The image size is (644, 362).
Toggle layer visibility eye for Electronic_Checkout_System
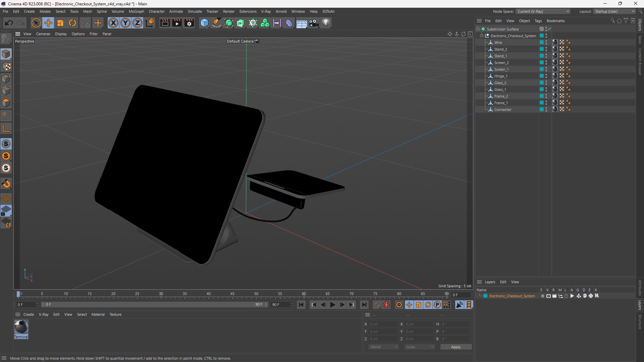point(548,296)
